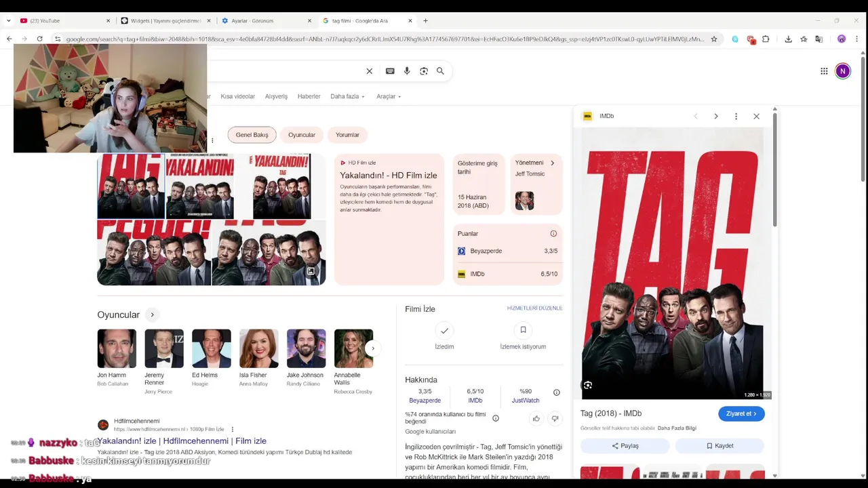This screenshot has height=488, width=868.
Task: Open info icon beside JustWatch rating
Action: click(556, 392)
